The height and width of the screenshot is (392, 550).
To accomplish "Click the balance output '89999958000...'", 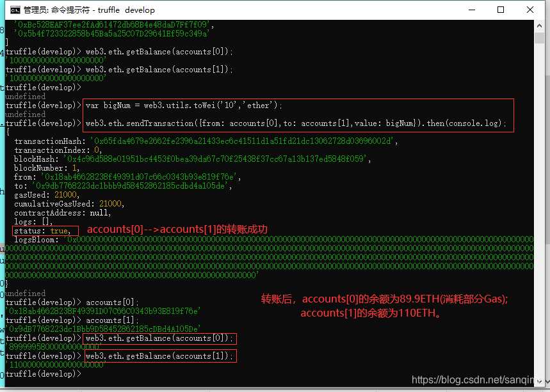I will 53,347.
